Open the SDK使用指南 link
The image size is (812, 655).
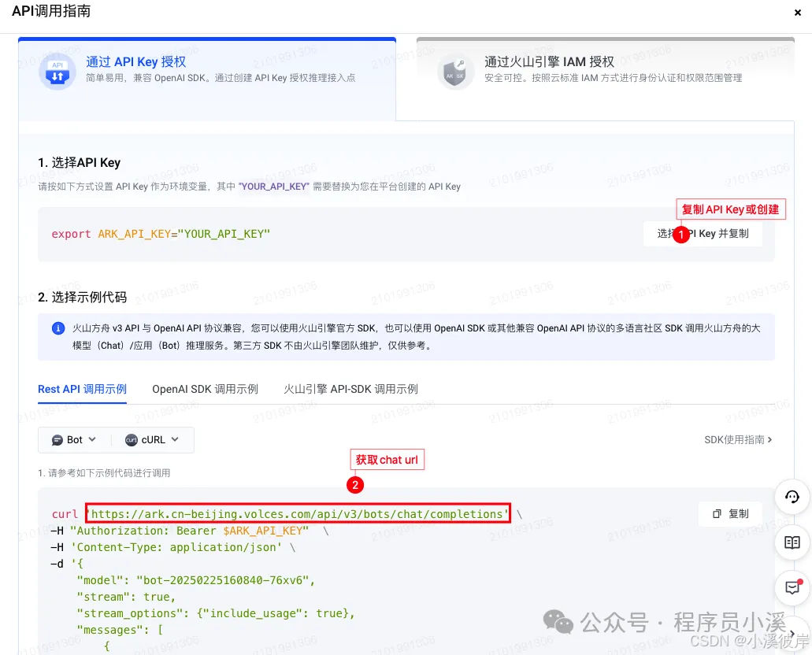point(738,439)
